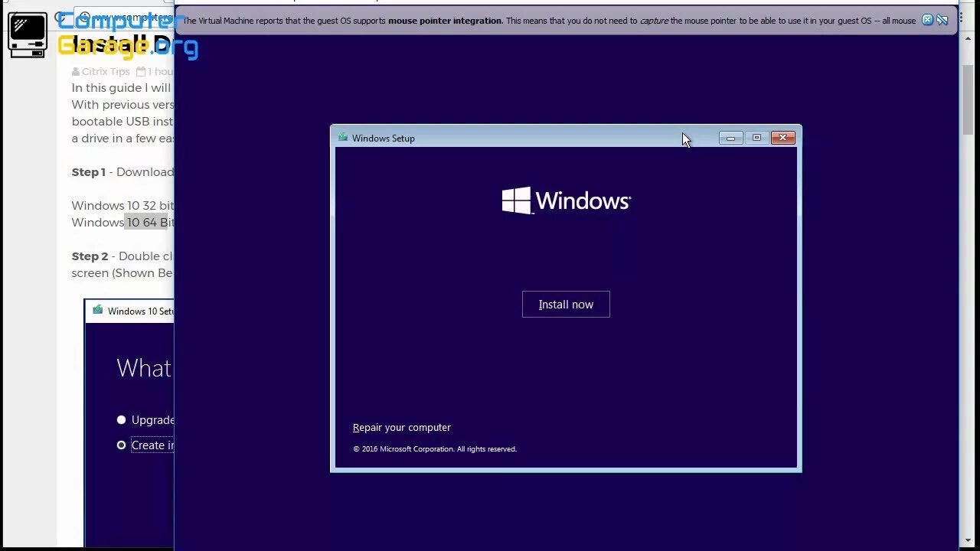Click the don't-show-again icon on notification bar
The image size is (980, 551).
coord(942,20)
